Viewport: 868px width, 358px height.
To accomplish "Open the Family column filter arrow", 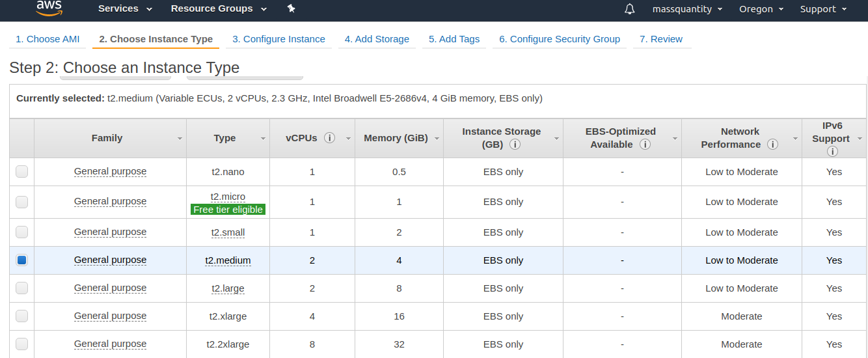I will pos(180,139).
